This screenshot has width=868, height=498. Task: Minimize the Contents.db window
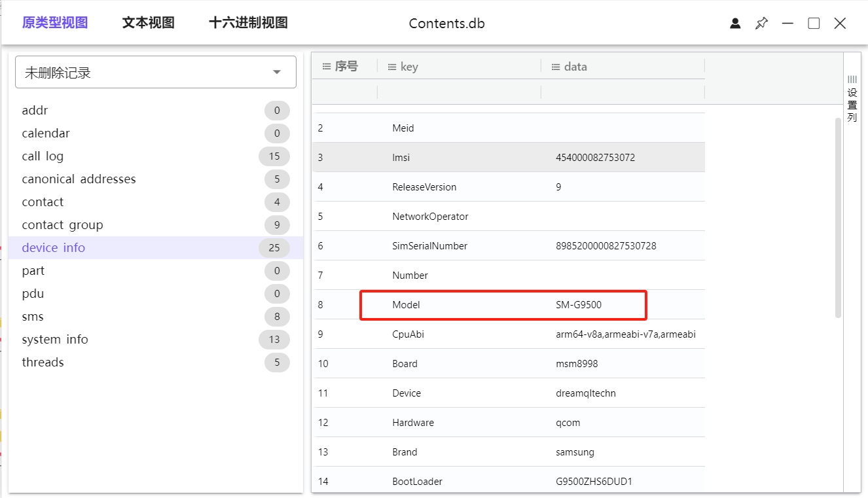pos(787,24)
